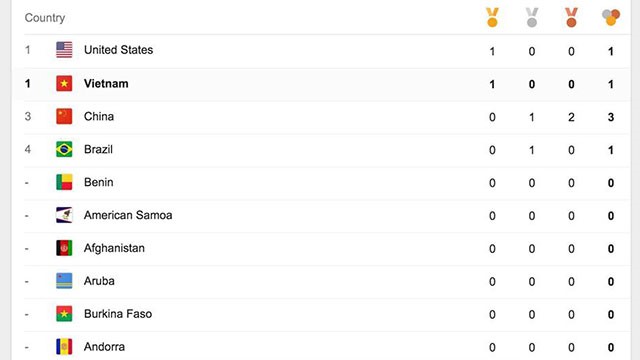Click the United States flag icon
640x360 pixels.
[64, 50]
